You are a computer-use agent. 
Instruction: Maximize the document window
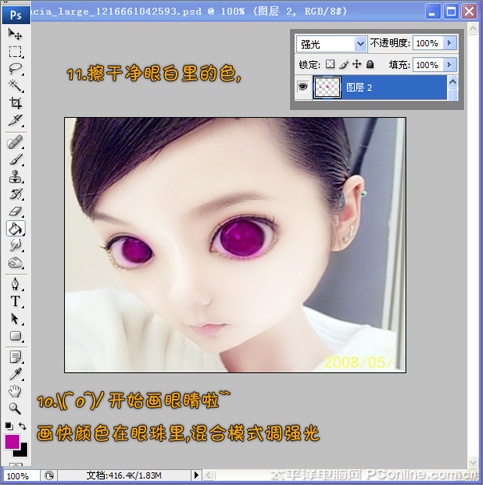coord(451,12)
